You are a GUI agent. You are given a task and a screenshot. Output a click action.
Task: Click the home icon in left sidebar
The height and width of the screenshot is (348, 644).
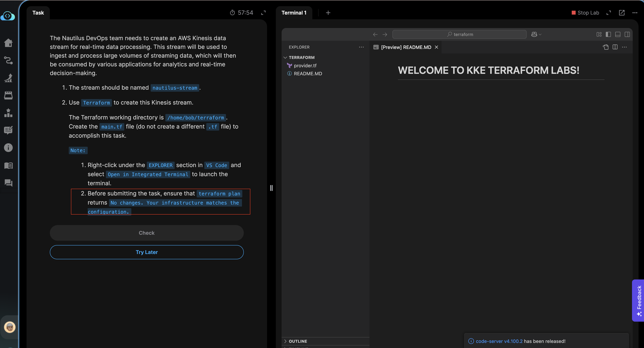tap(8, 43)
